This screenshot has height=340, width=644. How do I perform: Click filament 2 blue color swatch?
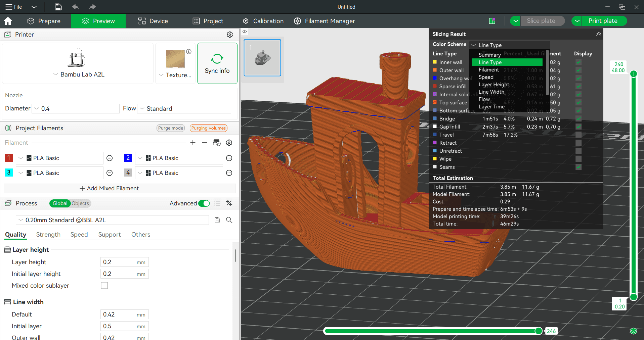tap(128, 158)
